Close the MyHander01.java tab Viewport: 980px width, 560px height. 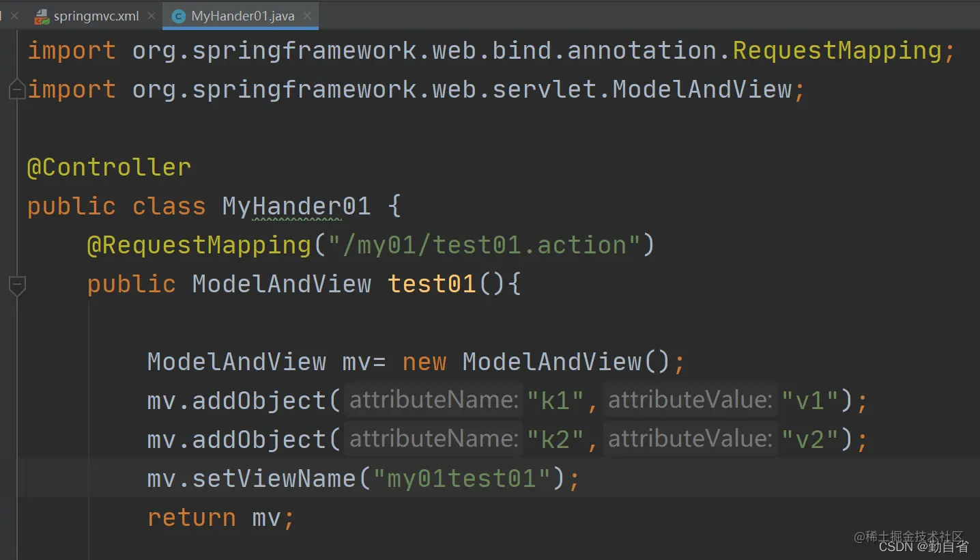pyautogui.click(x=306, y=16)
